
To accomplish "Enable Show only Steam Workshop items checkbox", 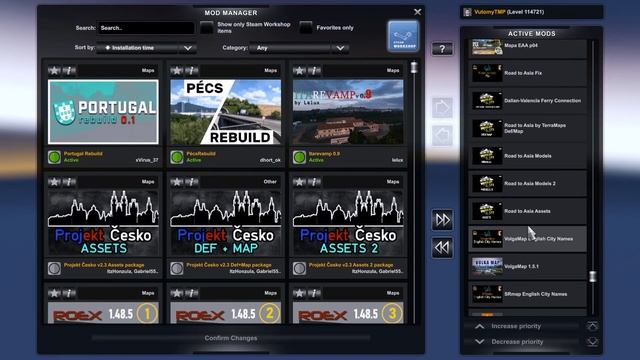I will pos(207,28).
